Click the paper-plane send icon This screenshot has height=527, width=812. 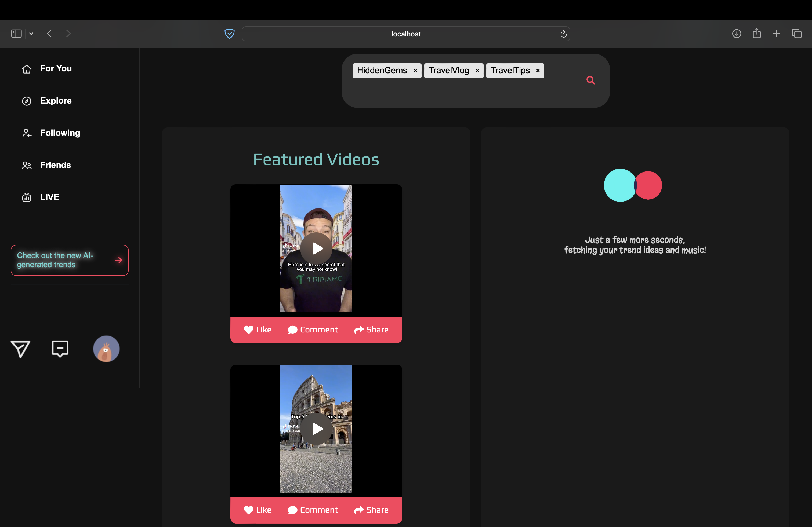click(x=20, y=349)
